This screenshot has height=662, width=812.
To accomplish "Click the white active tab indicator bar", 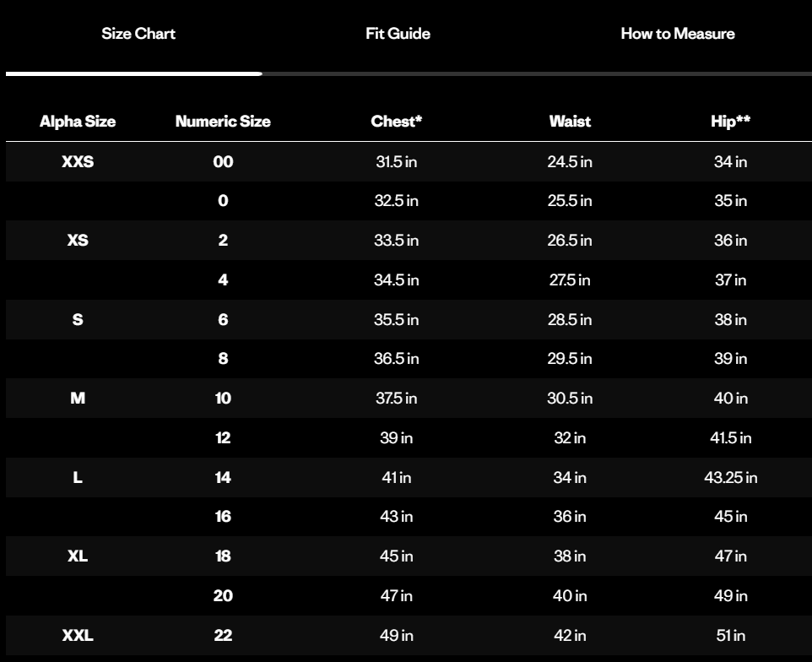I will [134, 74].
